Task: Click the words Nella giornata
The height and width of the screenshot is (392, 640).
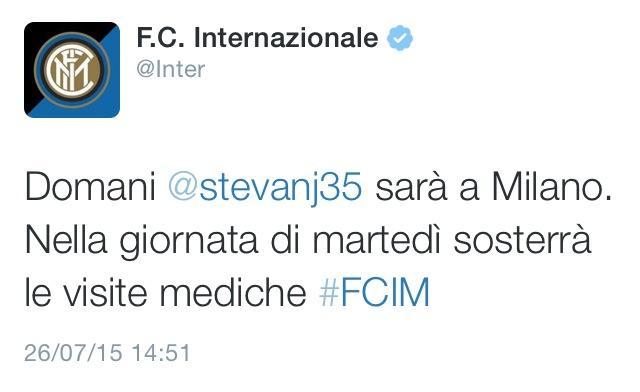Action: [x=141, y=241]
